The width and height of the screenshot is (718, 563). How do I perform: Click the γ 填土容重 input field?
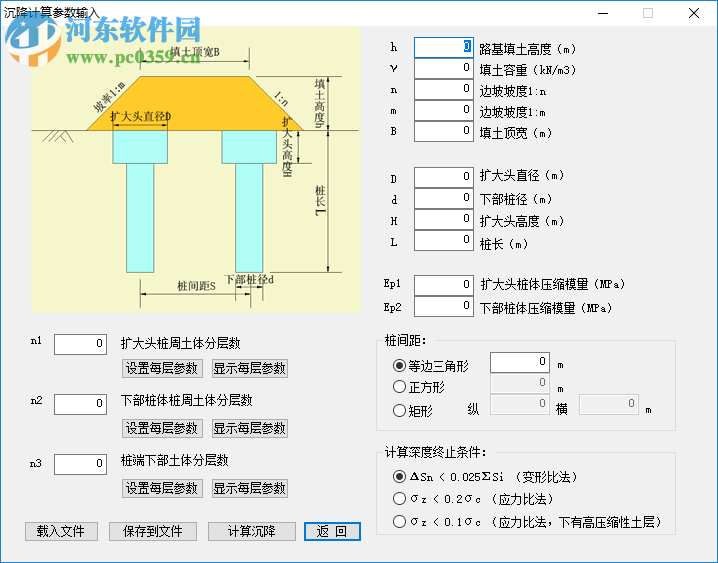(444, 68)
